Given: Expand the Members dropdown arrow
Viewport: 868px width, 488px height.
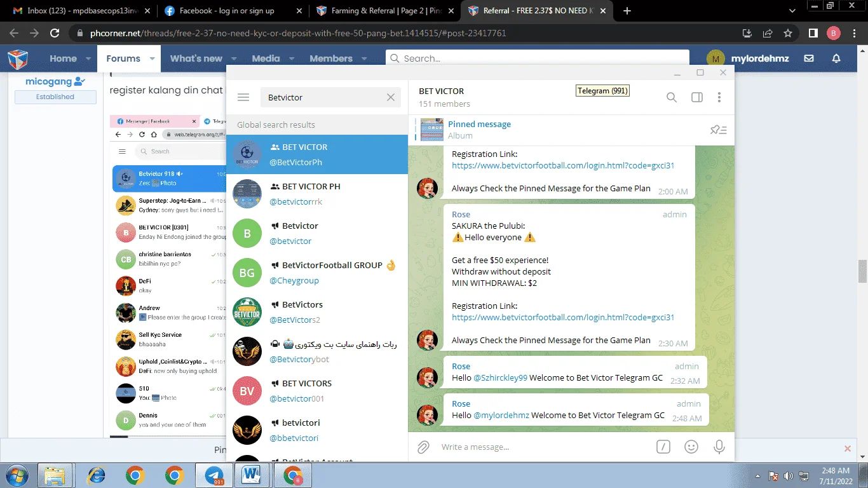Looking at the screenshot, I should click(x=365, y=58).
